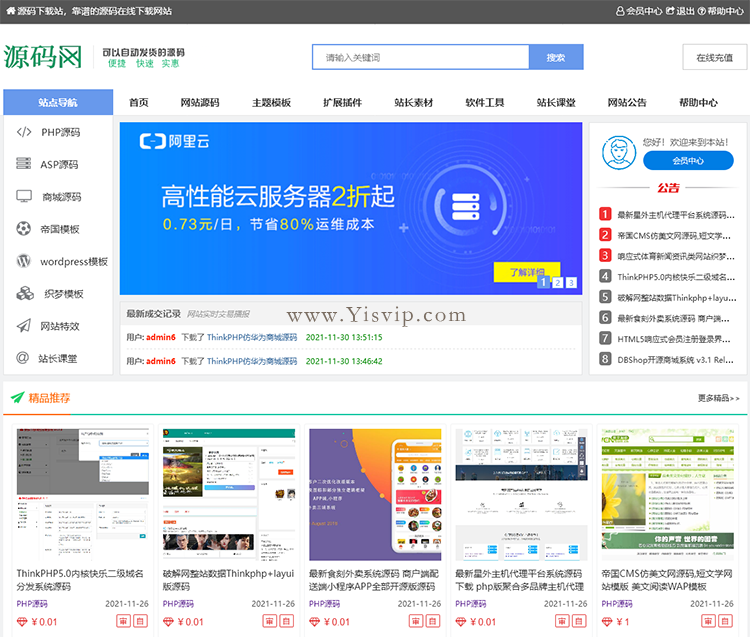This screenshot has height=637, width=750.
Task: Click the 更多精品>> link
Action: pos(718,398)
